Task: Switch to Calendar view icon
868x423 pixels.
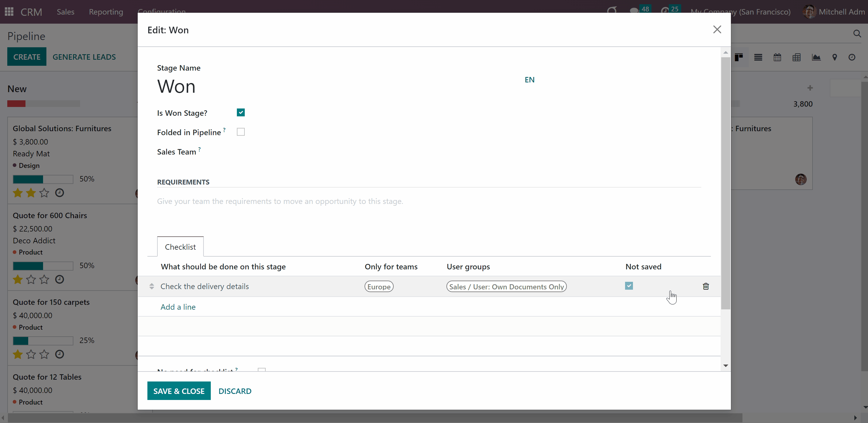Action: [777, 57]
